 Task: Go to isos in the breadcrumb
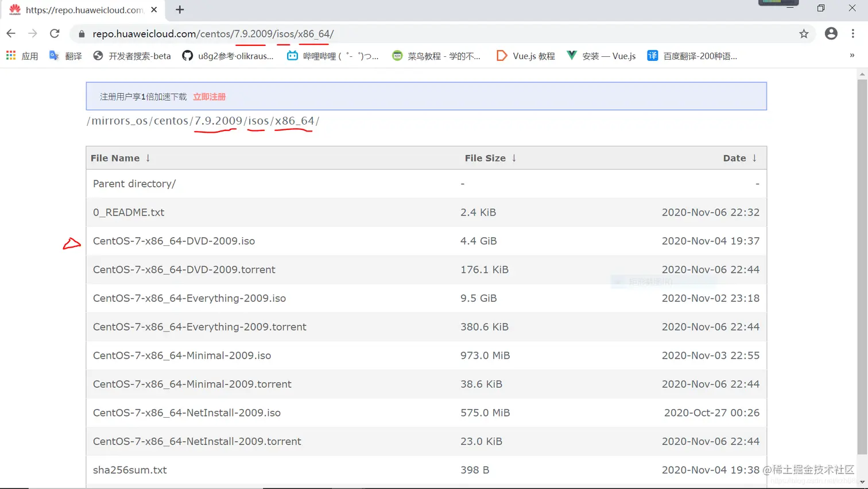tap(258, 121)
